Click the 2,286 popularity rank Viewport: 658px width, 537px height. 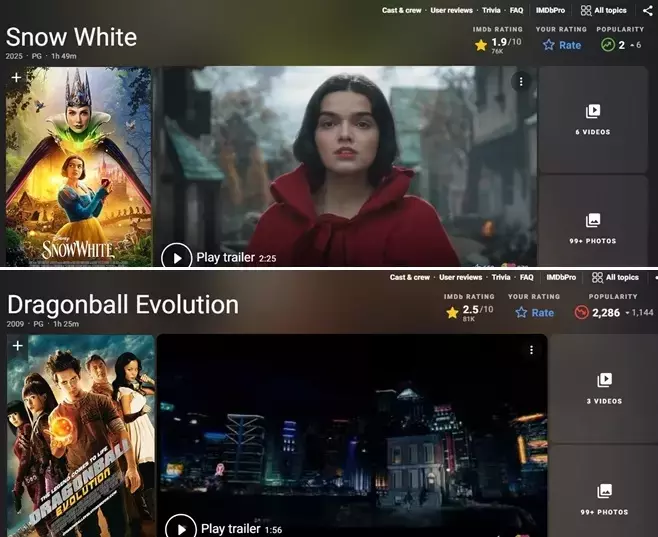606,313
